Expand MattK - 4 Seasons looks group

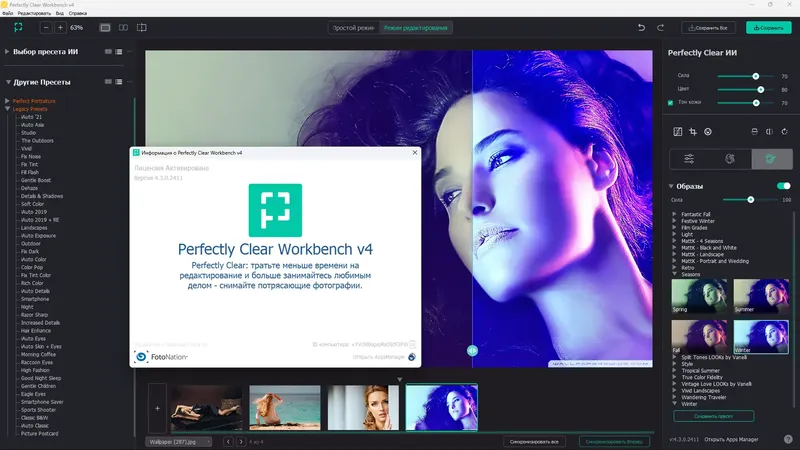pos(674,241)
